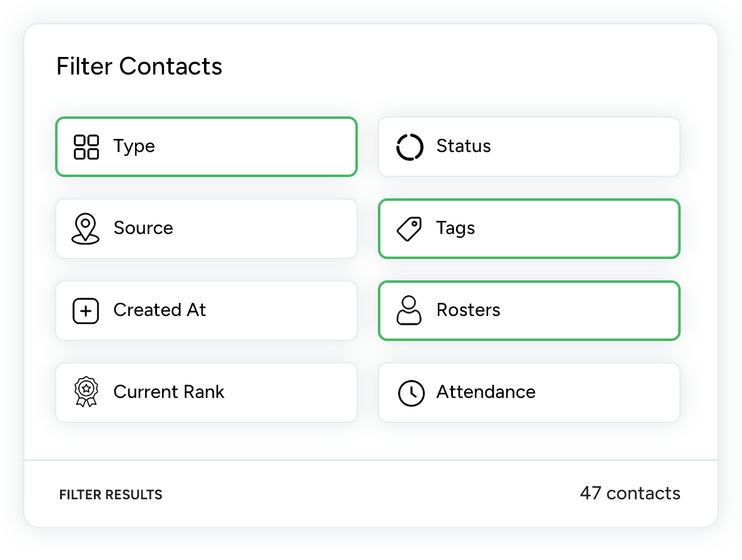Click the clock icon for Attendance

[x=410, y=393]
